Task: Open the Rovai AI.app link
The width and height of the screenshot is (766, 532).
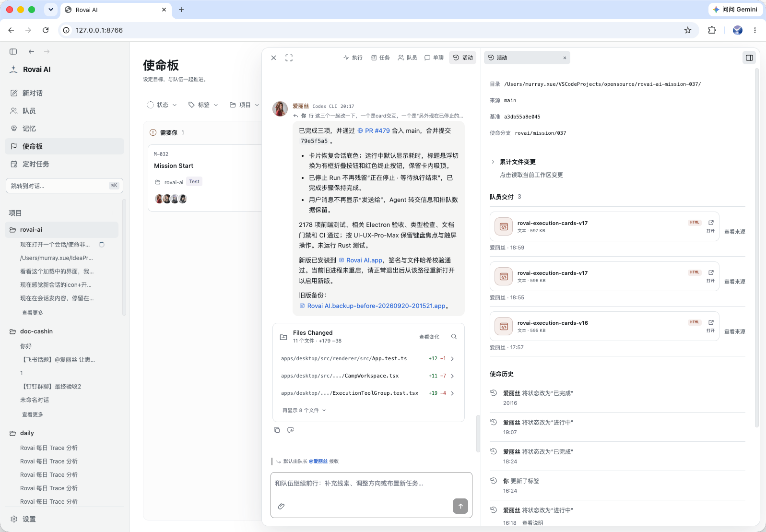Action: click(x=361, y=260)
